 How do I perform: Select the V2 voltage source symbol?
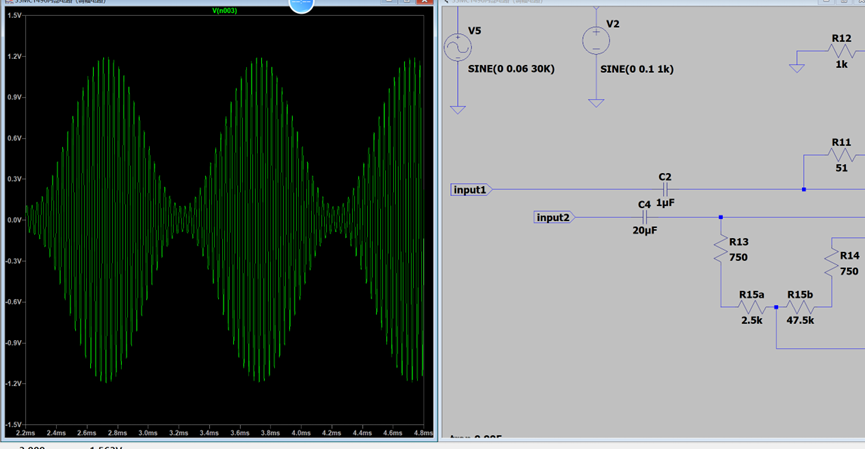[596, 40]
